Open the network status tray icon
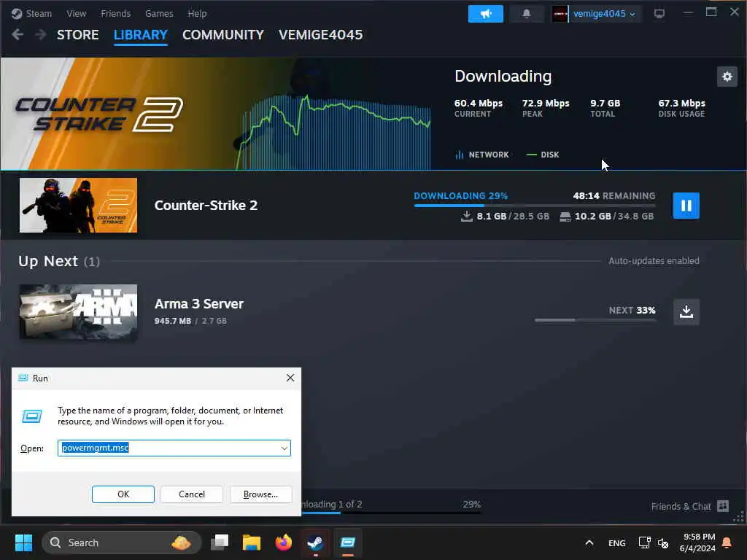 point(645,542)
